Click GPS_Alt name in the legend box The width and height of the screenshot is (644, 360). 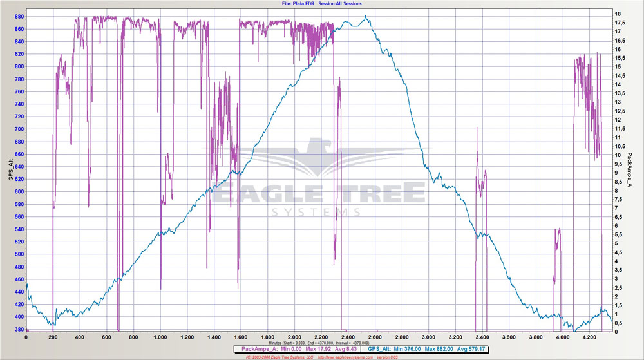(379, 349)
